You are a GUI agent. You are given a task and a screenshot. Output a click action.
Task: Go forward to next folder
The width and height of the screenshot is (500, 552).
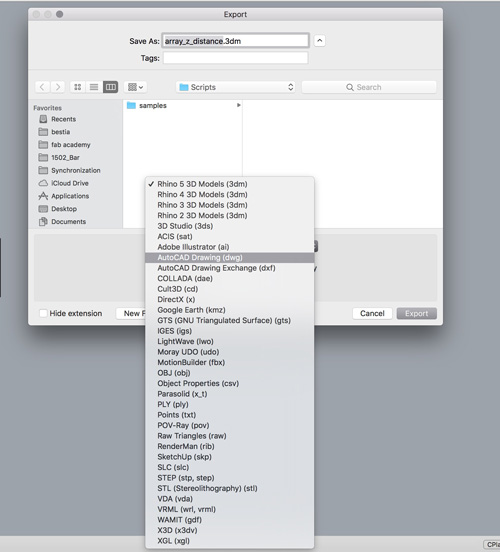[58, 87]
